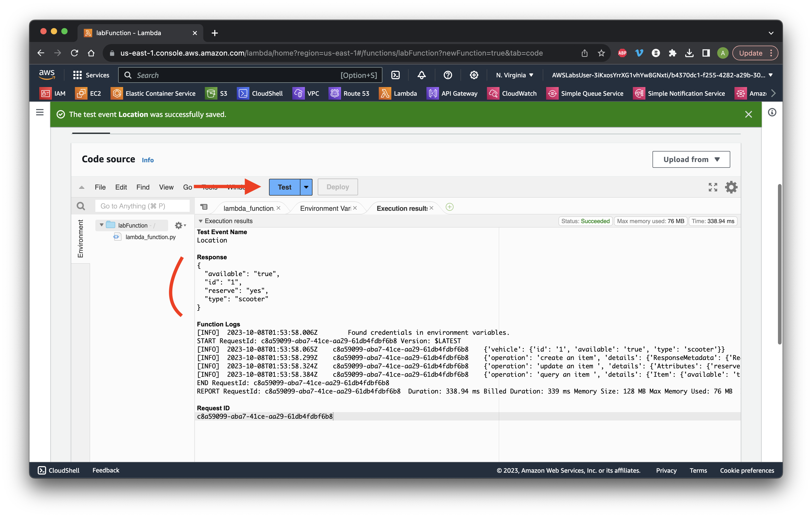Open the API Gateway shortcut
This screenshot has width=812, height=517.
tap(452, 94)
